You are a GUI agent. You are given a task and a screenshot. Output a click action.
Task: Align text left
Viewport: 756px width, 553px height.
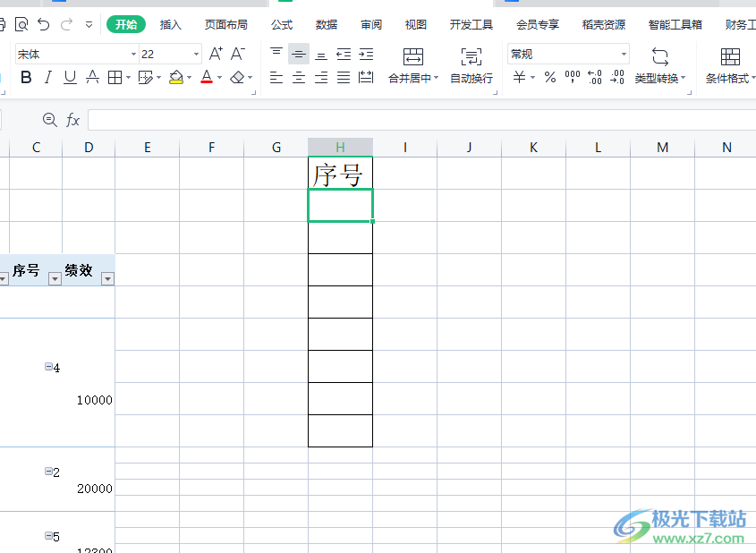[276, 77]
